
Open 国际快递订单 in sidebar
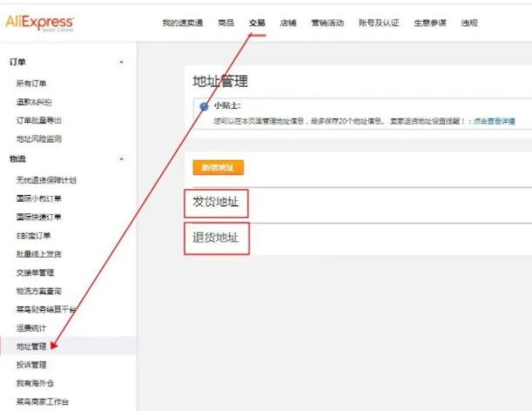click(x=38, y=217)
